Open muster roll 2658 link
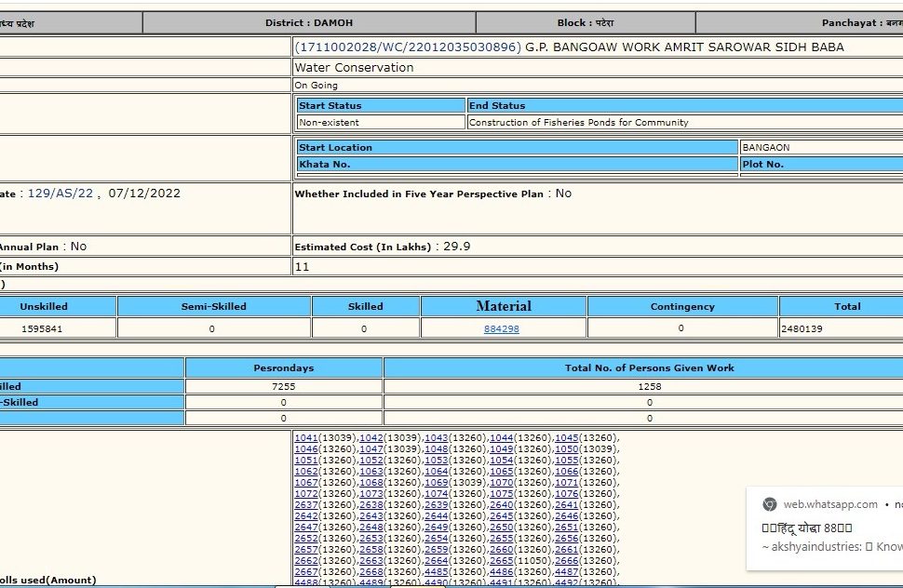The image size is (903, 588). pos(371,550)
